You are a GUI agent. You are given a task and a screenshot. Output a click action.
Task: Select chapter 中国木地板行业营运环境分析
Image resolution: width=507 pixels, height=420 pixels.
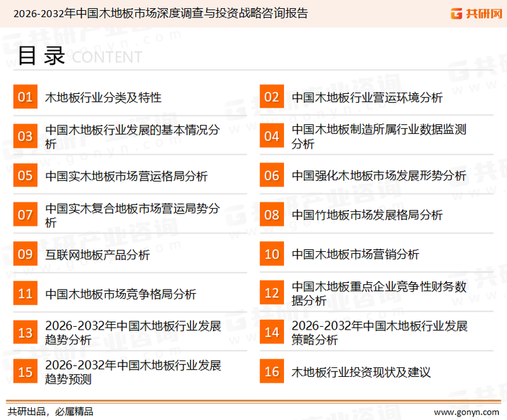[x=367, y=97]
